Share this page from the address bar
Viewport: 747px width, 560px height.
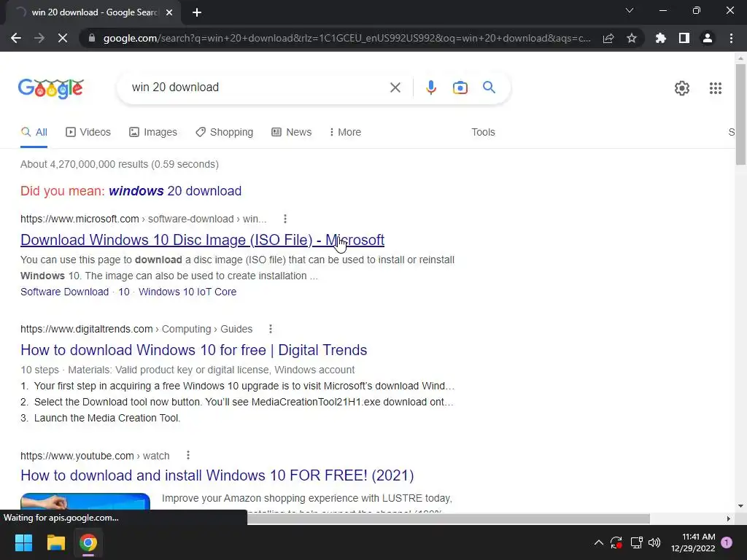608,38
